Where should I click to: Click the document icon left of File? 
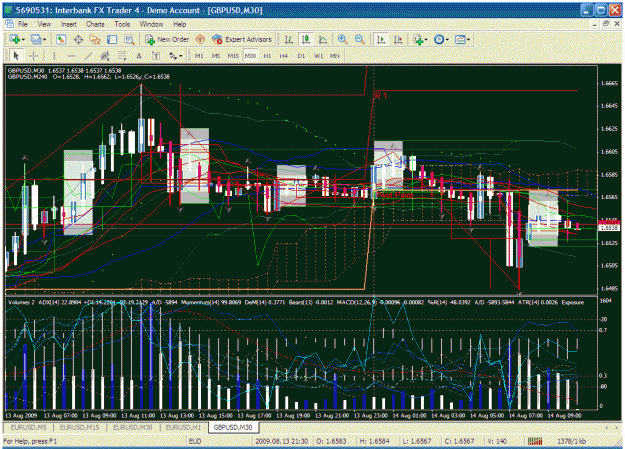click(x=9, y=24)
